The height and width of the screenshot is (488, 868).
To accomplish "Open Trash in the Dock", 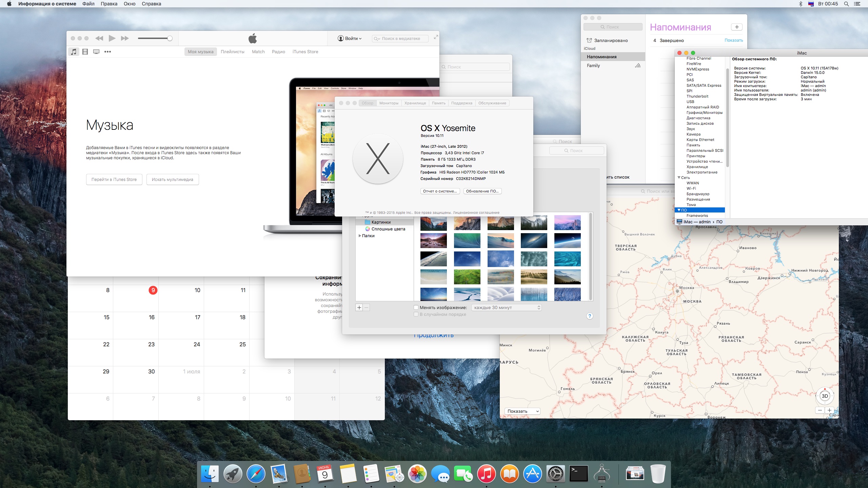I will click(x=658, y=473).
